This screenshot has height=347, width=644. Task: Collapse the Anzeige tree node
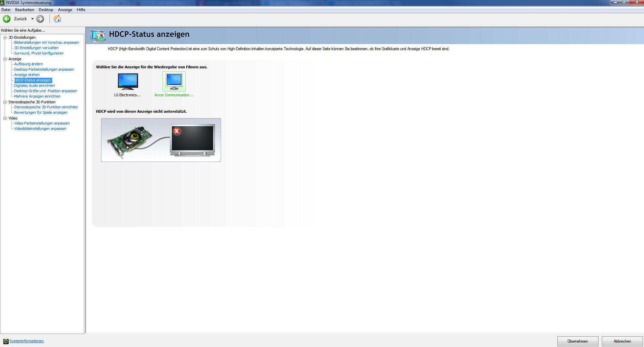(5, 59)
